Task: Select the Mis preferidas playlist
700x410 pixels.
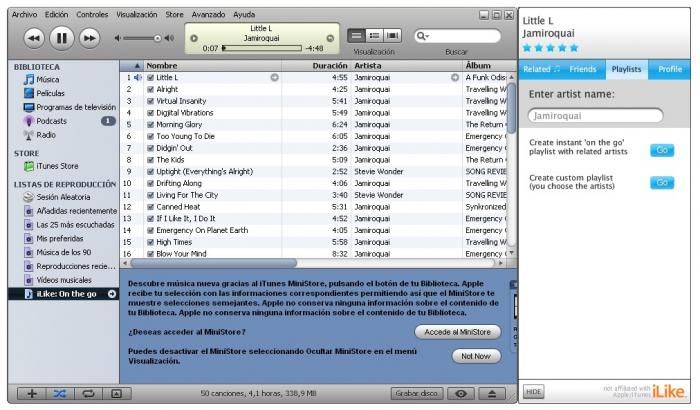Action: point(59,238)
